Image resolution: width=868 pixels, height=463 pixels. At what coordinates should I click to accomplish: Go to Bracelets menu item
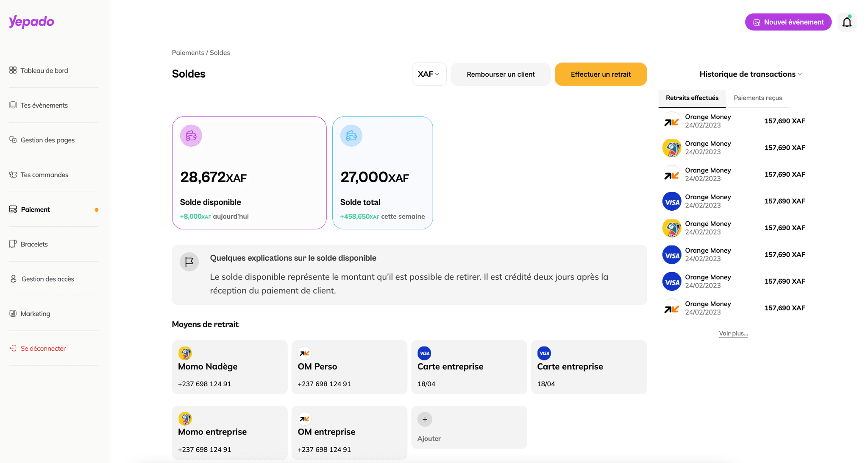click(x=34, y=244)
